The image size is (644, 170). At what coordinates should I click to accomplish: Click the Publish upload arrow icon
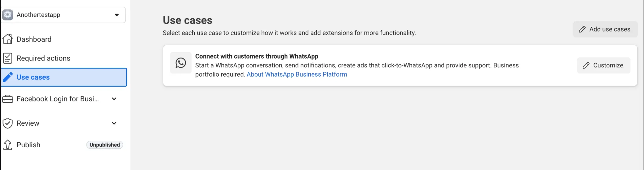(x=8, y=145)
